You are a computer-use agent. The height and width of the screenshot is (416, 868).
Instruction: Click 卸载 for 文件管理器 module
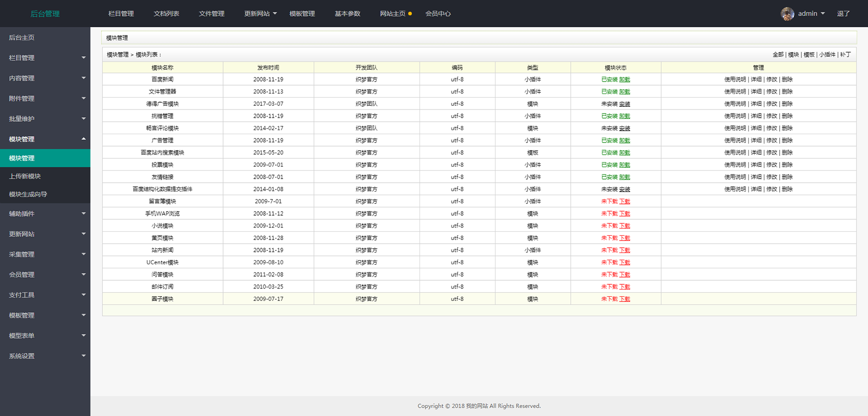[x=625, y=92]
